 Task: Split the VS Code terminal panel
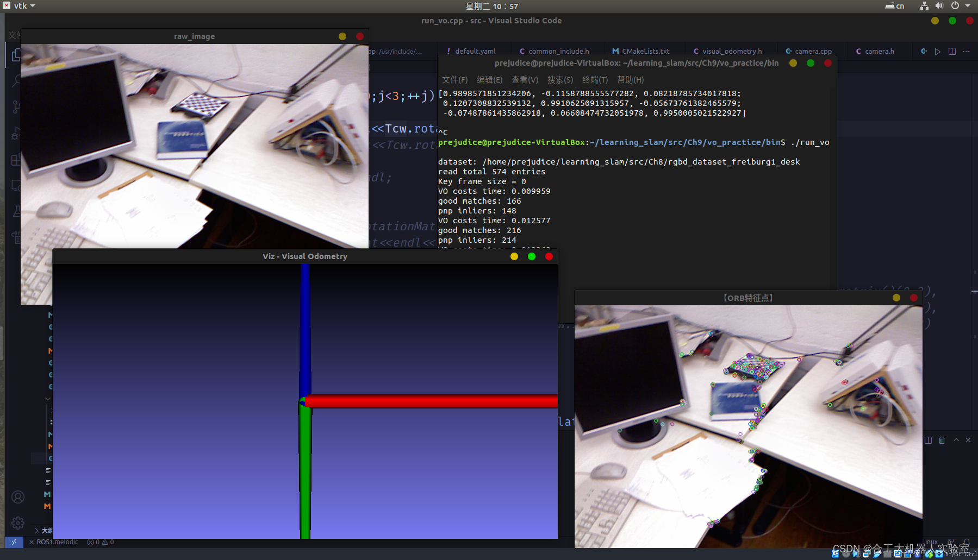(928, 440)
